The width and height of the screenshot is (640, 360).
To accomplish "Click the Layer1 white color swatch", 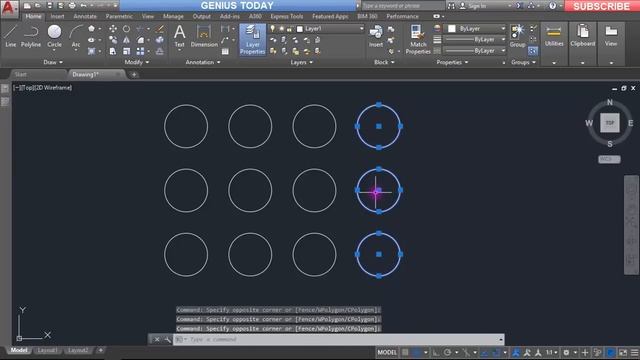I will [300, 29].
